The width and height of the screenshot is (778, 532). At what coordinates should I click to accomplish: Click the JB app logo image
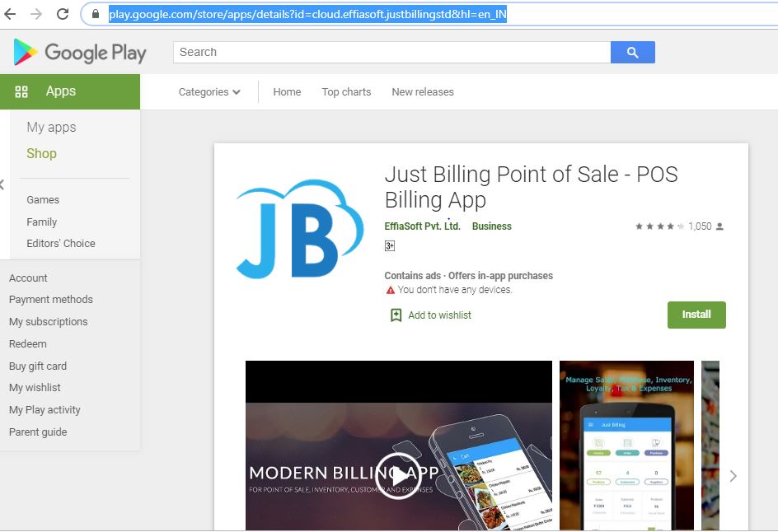299,229
